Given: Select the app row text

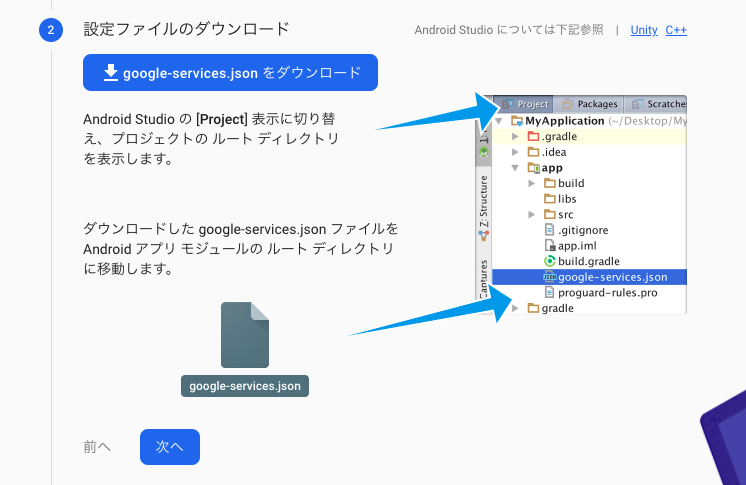Looking at the screenshot, I should 552,168.
